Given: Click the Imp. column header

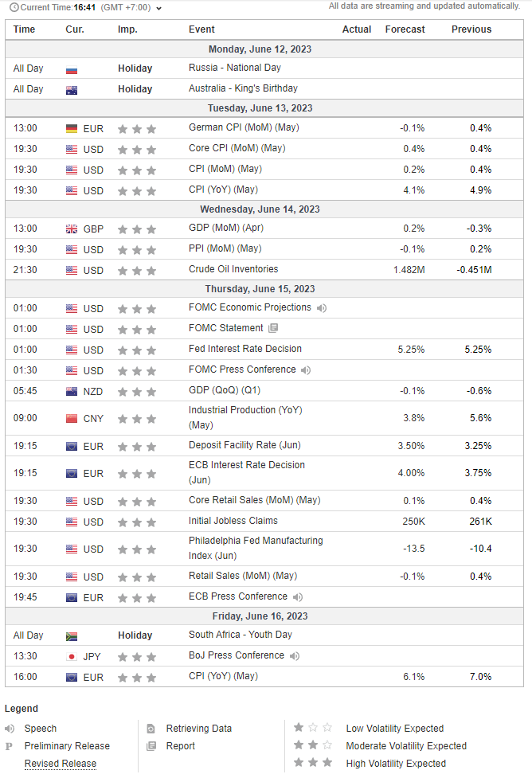Looking at the screenshot, I should [127, 29].
